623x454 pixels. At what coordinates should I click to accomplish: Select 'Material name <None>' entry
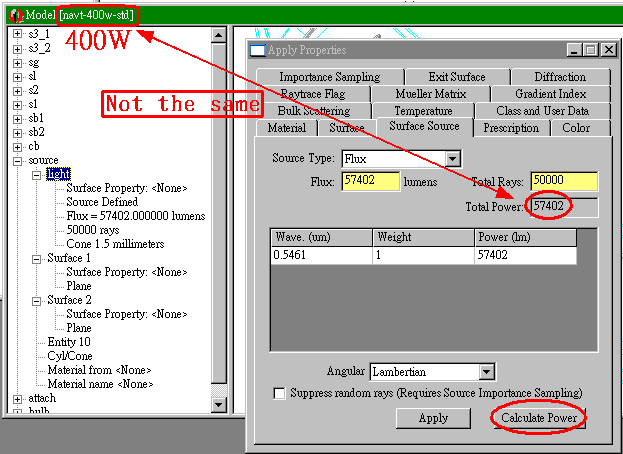[101, 384]
